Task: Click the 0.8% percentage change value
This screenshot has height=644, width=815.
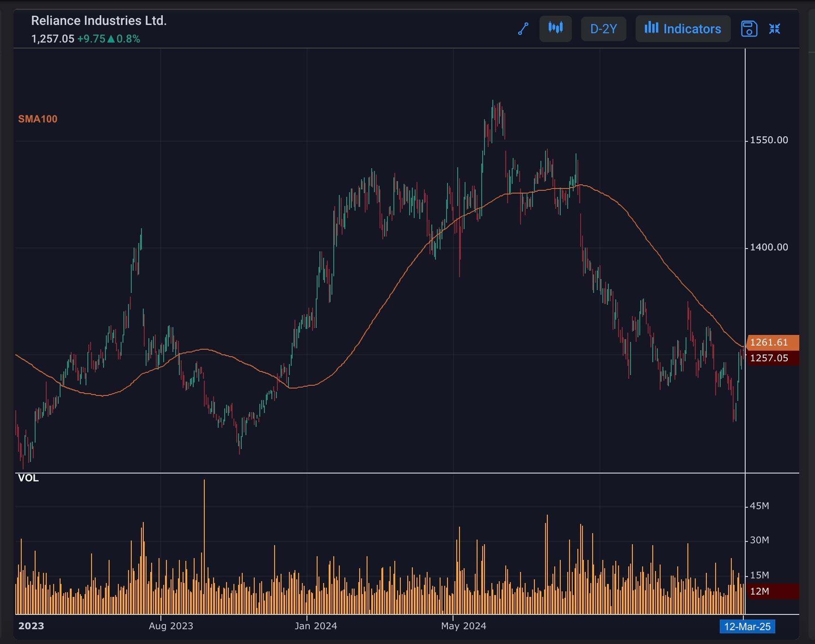Action: [128, 39]
